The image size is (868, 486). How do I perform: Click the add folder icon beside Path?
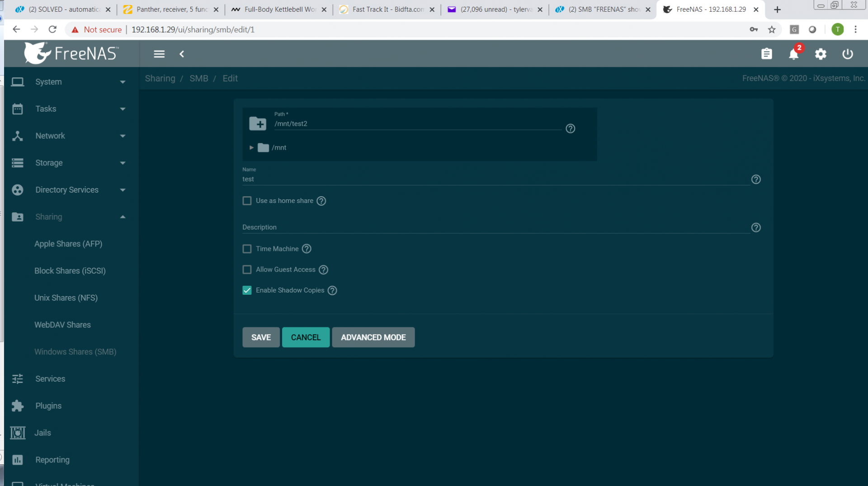(258, 123)
